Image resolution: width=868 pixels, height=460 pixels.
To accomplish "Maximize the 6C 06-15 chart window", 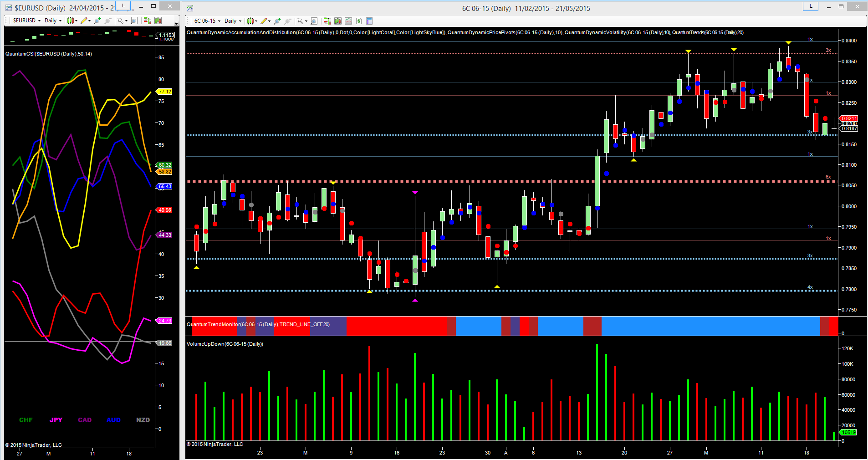I will (x=841, y=6).
